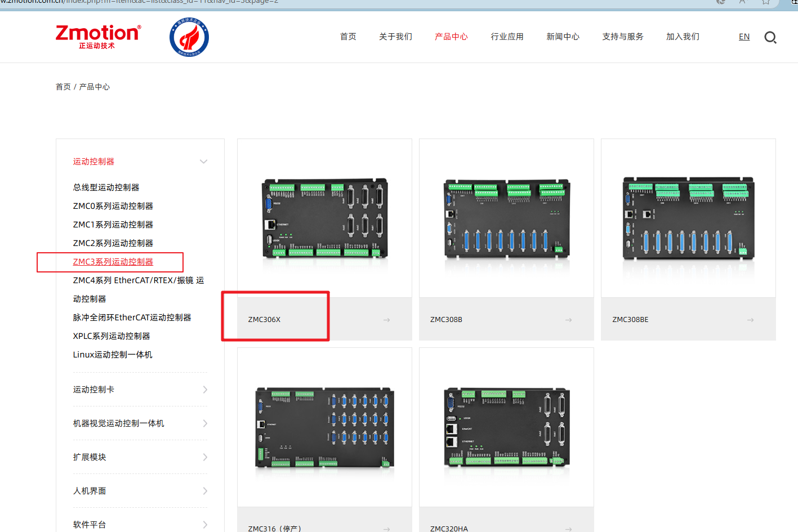Open the ZMC320HA product image
The height and width of the screenshot is (532, 798).
click(507, 427)
